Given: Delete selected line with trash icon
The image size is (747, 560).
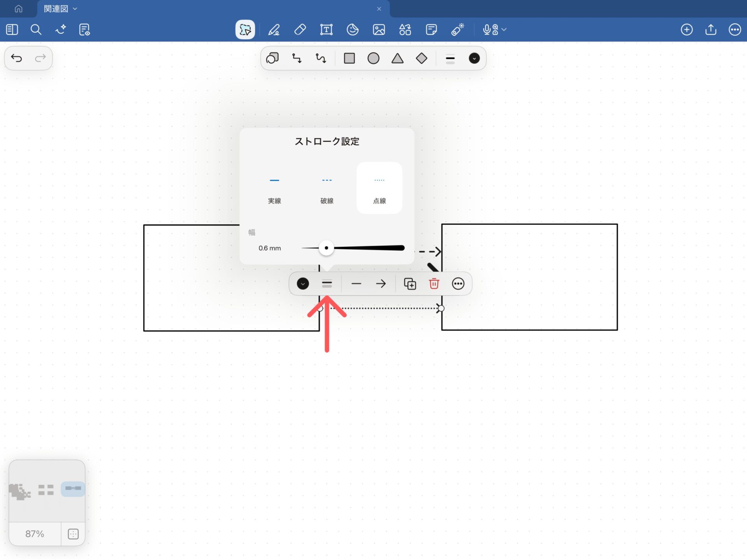Looking at the screenshot, I should pyautogui.click(x=434, y=283).
